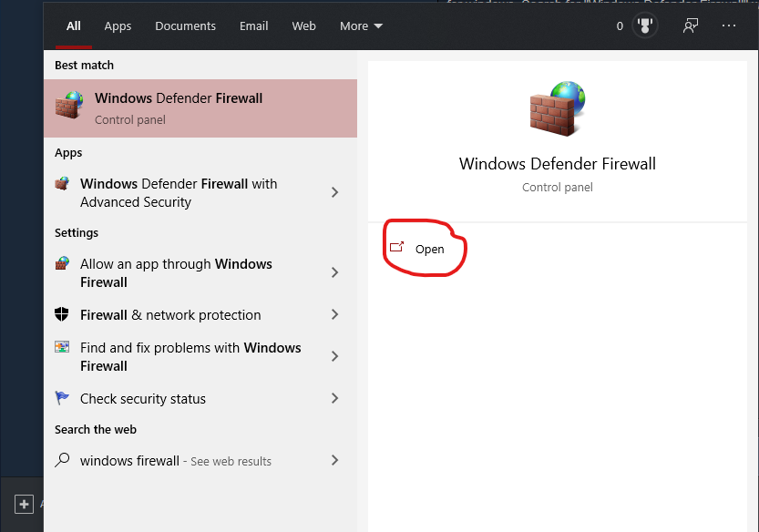The image size is (759, 532).
Task: Switch to the Documents tab
Action: click(x=185, y=26)
